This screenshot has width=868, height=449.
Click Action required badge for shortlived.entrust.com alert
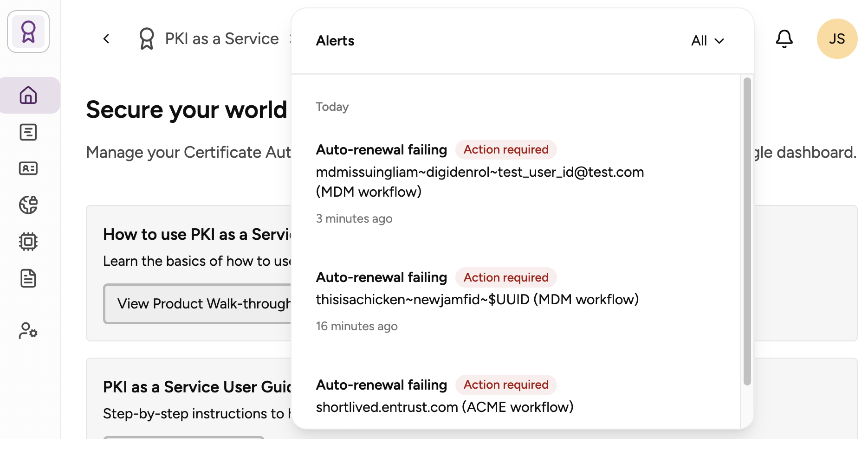pos(506,385)
